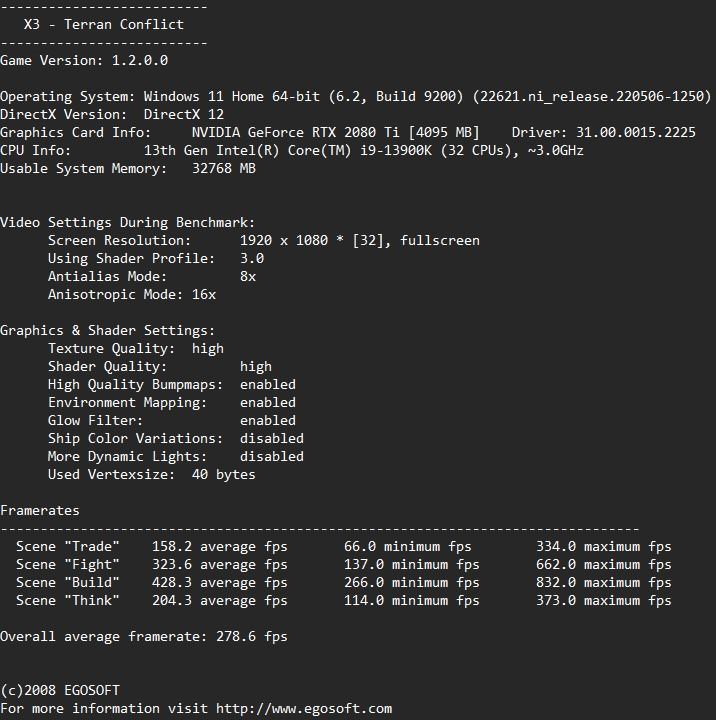Screen dimensions: 716x720
Task: Click the screen resolution value '1920 x 1080 * [32], fullscreen'
Action: [360, 241]
